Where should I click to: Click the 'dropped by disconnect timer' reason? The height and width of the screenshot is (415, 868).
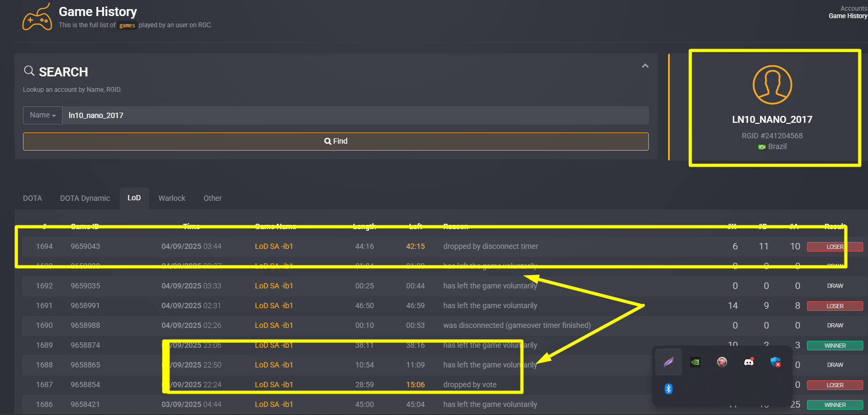click(491, 246)
